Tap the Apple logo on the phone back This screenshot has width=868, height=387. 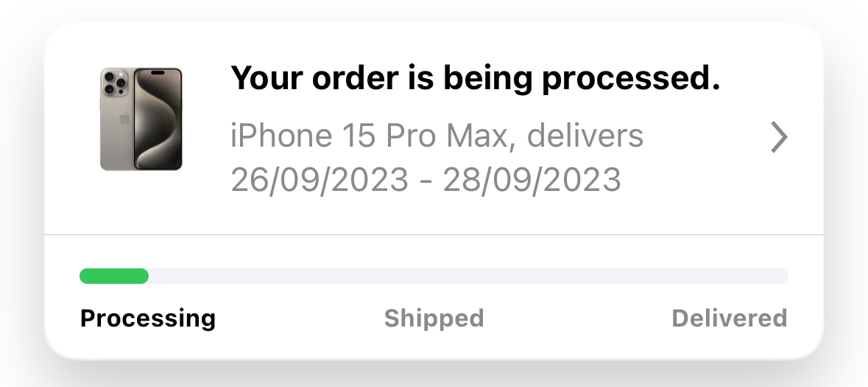pyautogui.click(x=125, y=118)
